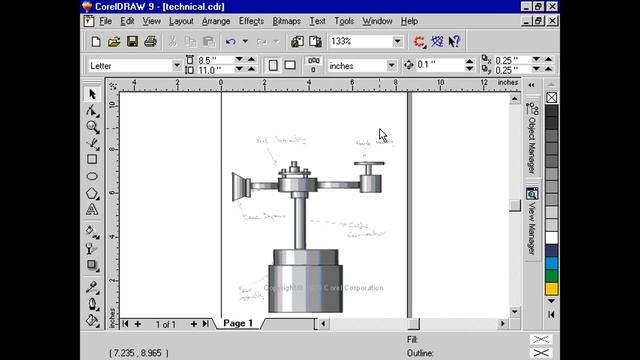This screenshot has height=360, width=640.
Task: Pick the yellow color swatch
Action: (551, 289)
